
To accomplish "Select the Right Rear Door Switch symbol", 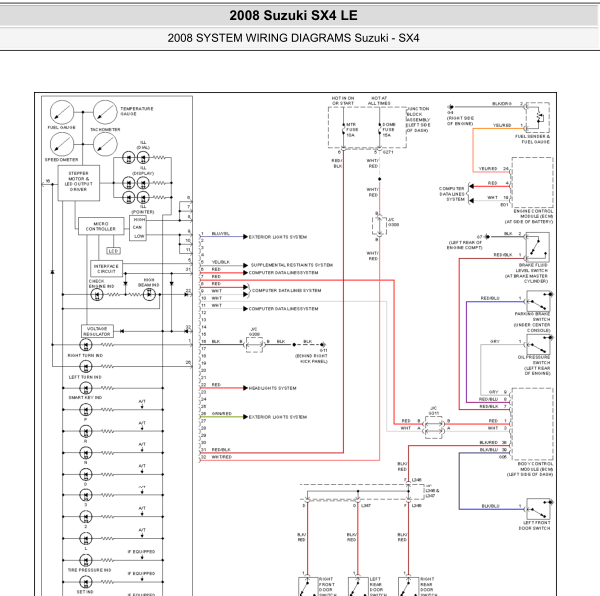I will (408, 586).
